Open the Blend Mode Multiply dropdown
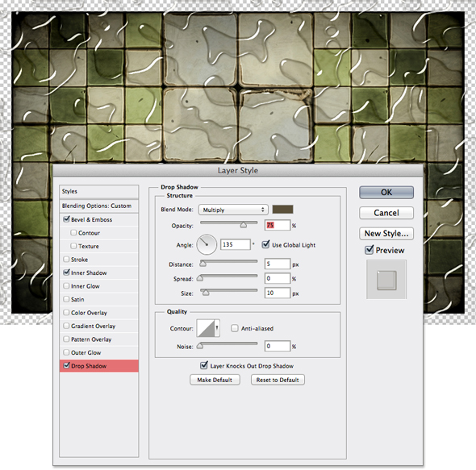The width and height of the screenshot is (476, 470). tap(233, 210)
